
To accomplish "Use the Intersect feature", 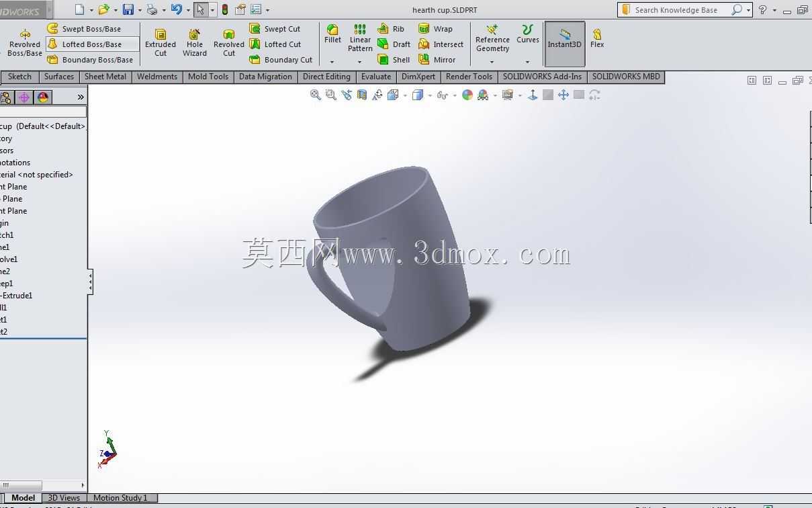I will [x=441, y=44].
